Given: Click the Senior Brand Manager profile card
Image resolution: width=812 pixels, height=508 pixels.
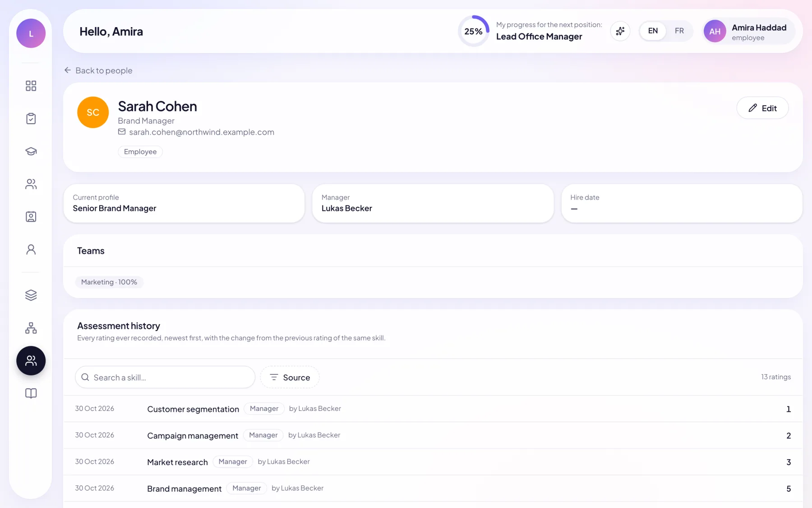Looking at the screenshot, I should (184, 203).
